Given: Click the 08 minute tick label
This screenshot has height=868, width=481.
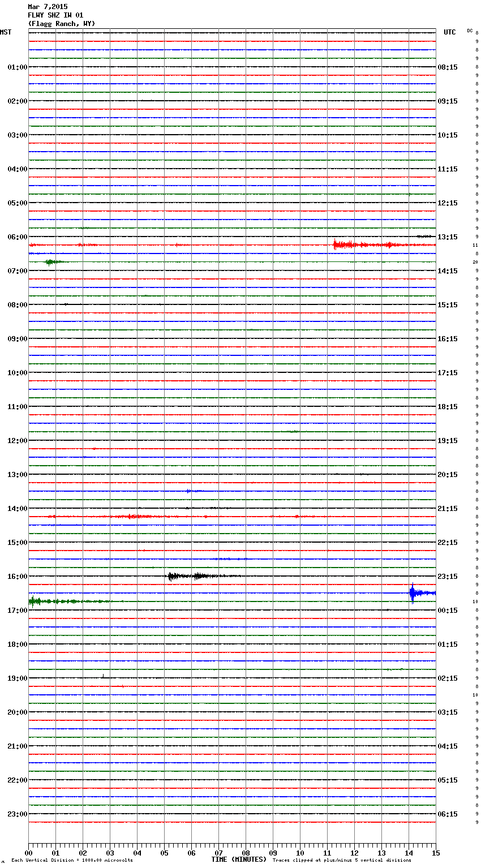Looking at the screenshot, I should pyautogui.click(x=246, y=853).
